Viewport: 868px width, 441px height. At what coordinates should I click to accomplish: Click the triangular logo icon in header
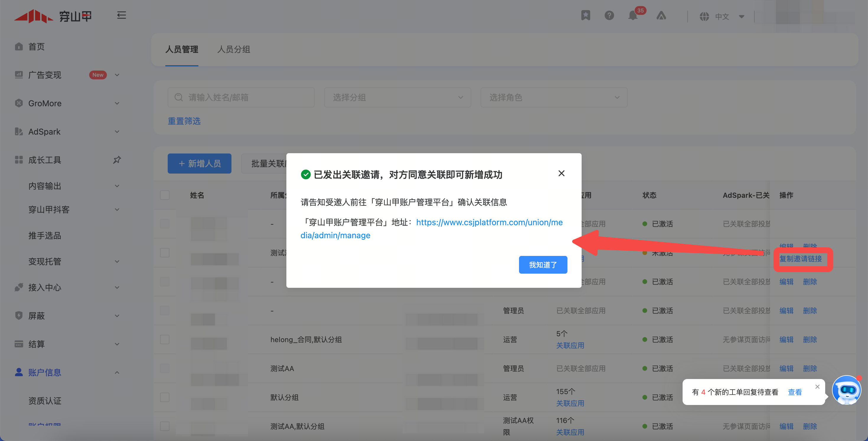[661, 16]
